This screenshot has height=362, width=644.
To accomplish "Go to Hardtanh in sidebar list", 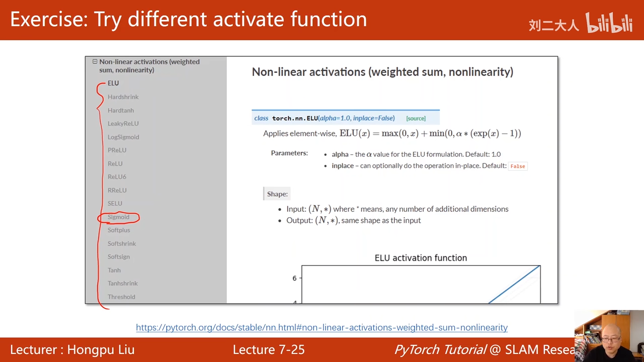I will [121, 111].
